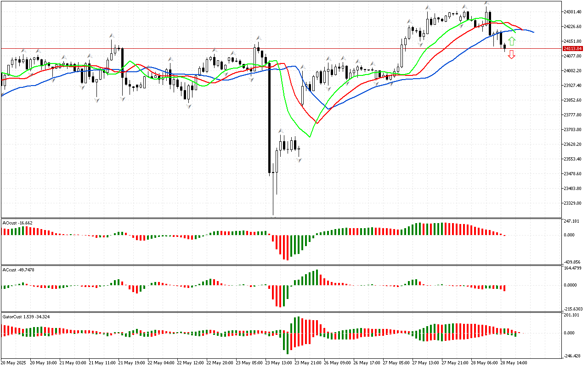Click the red down arrow signal
Image resolution: width=588 pixels, height=368 pixels.
(x=512, y=54)
